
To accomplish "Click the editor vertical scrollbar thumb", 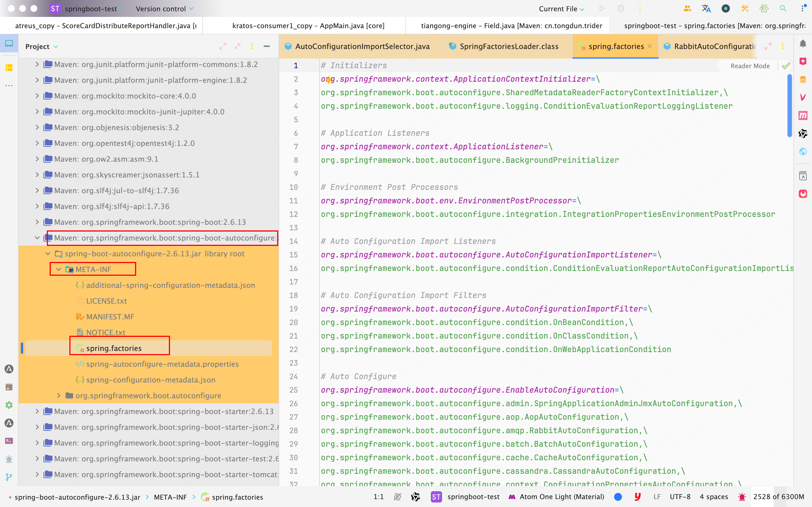I will (x=789, y=106).
